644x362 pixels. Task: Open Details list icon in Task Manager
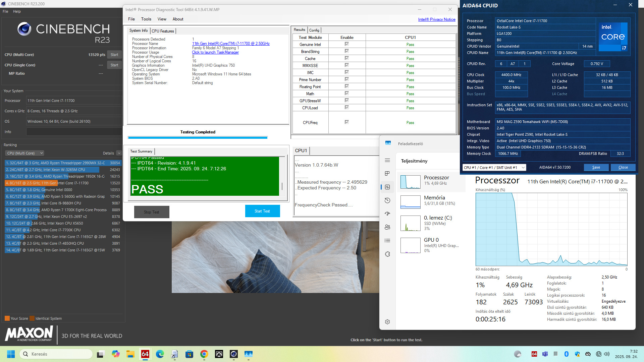click(x=387, y=240)
